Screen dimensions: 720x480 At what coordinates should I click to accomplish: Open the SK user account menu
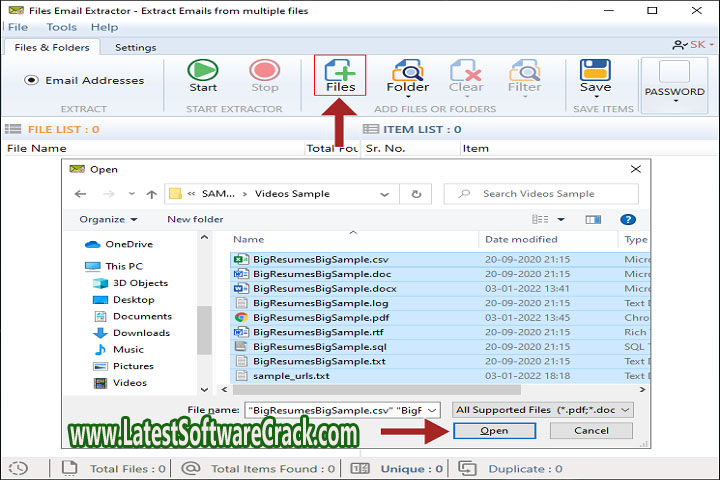coord(693,45)
